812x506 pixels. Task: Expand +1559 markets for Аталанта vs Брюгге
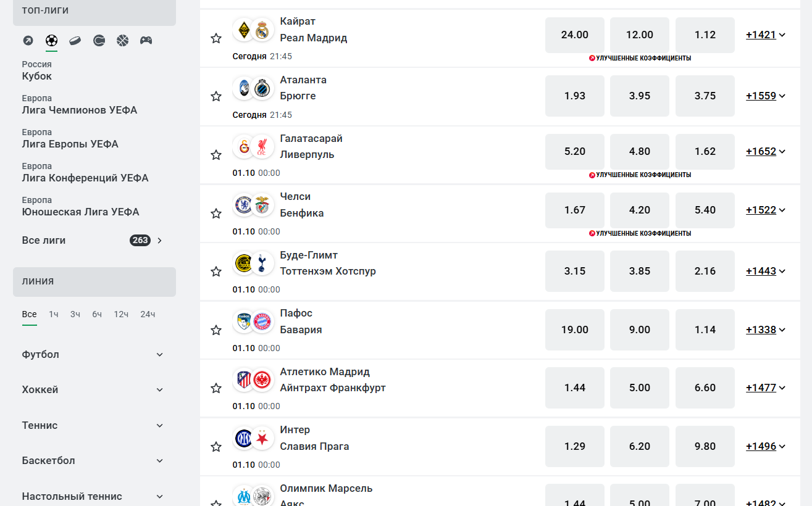pyautogui.click(x=765, y=96)
